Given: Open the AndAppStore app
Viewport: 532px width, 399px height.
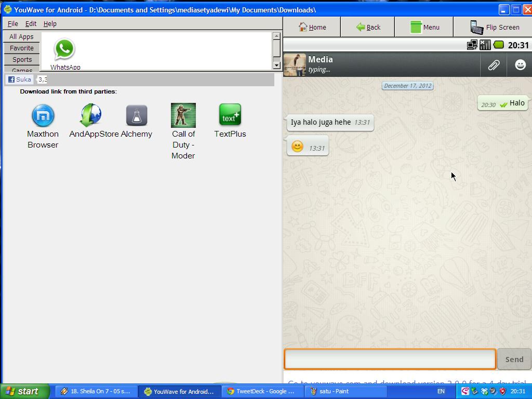Looking at the screenshot, I should click(89, 115).
